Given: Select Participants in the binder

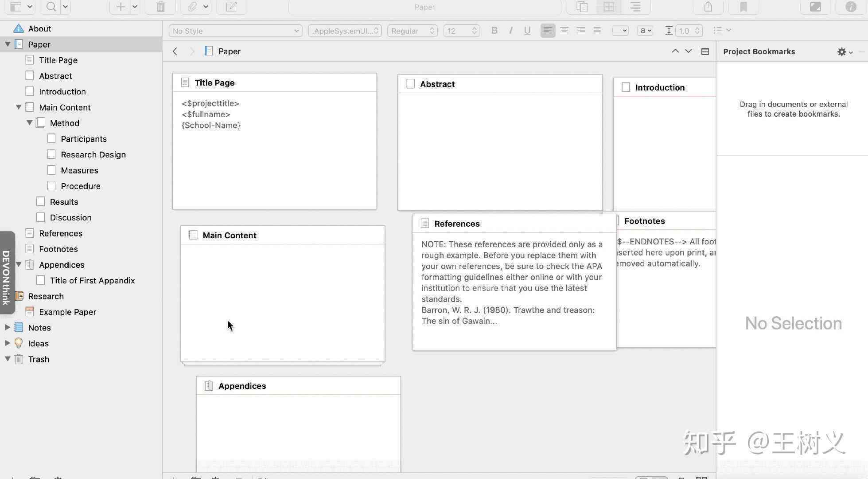Looking at the screenshot, I should tap(84, 139).
